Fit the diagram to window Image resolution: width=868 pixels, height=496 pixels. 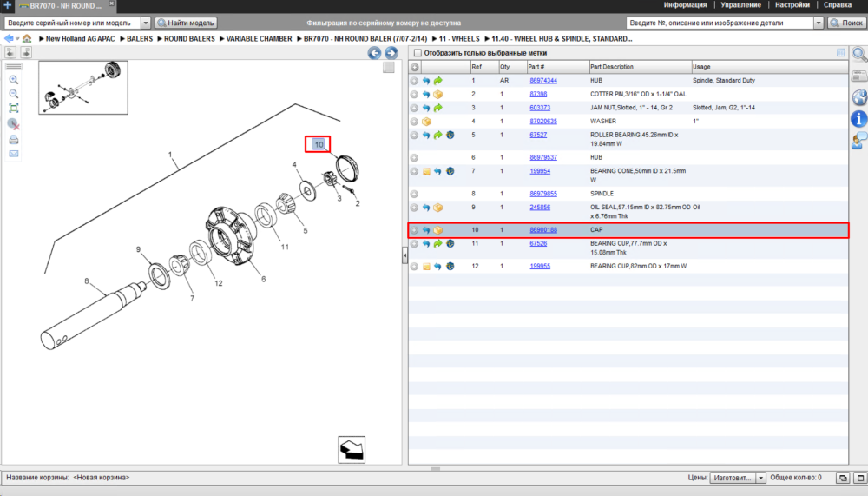[x=14, y=108]
